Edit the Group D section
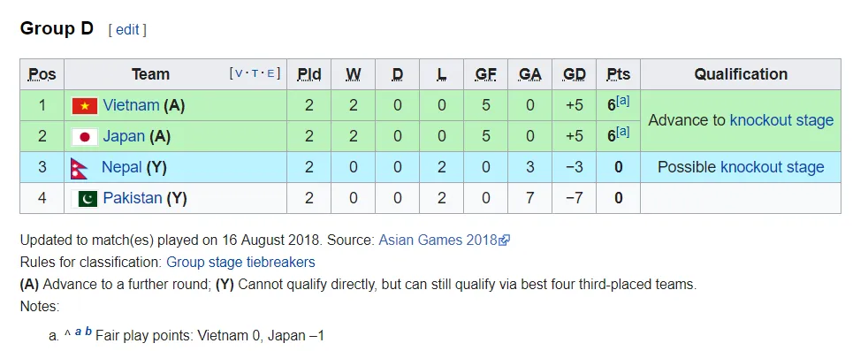This screenshot has height=351, width=868. [x=127, y=30]
